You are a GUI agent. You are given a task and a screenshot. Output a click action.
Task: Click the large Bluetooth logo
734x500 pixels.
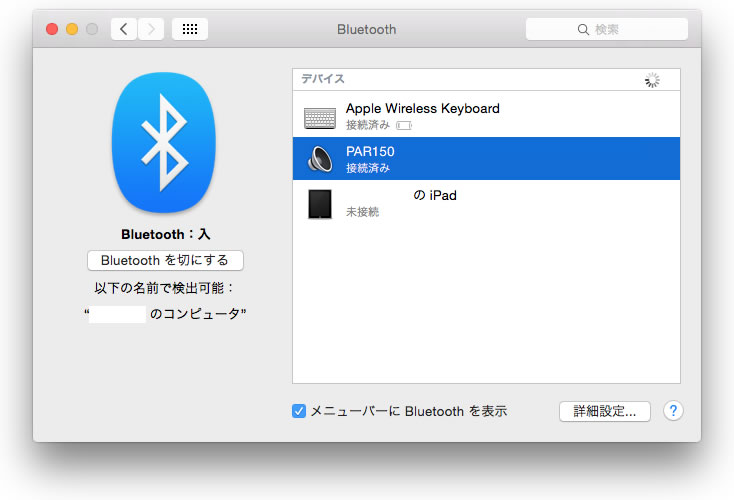[164, 142]
